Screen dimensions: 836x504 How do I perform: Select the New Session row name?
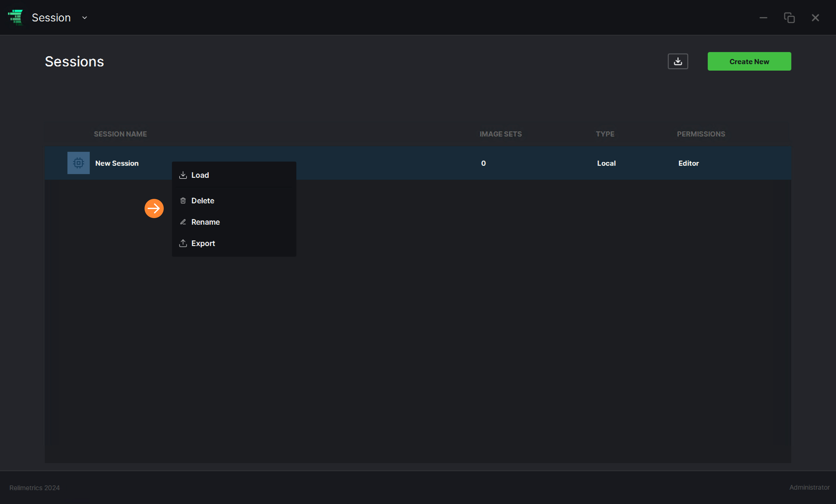point(117,163)
